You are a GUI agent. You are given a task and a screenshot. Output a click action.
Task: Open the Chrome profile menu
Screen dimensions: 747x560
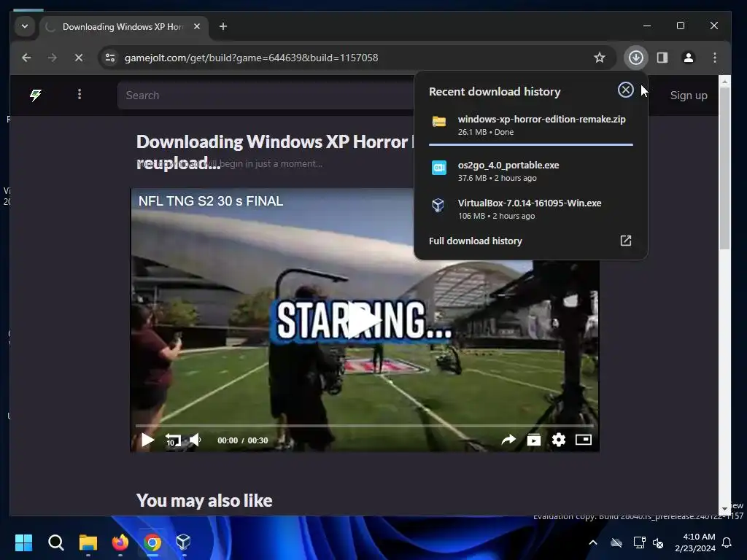coord(689,58)
